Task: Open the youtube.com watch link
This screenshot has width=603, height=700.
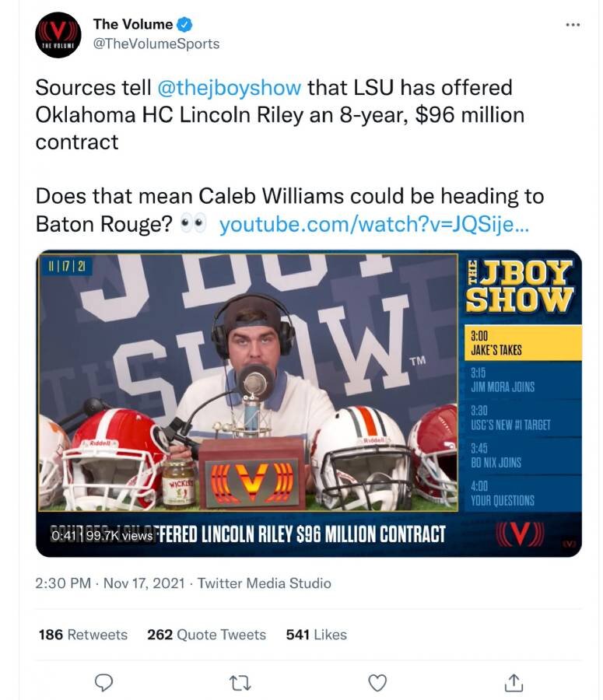Action: tap(374, 224)
